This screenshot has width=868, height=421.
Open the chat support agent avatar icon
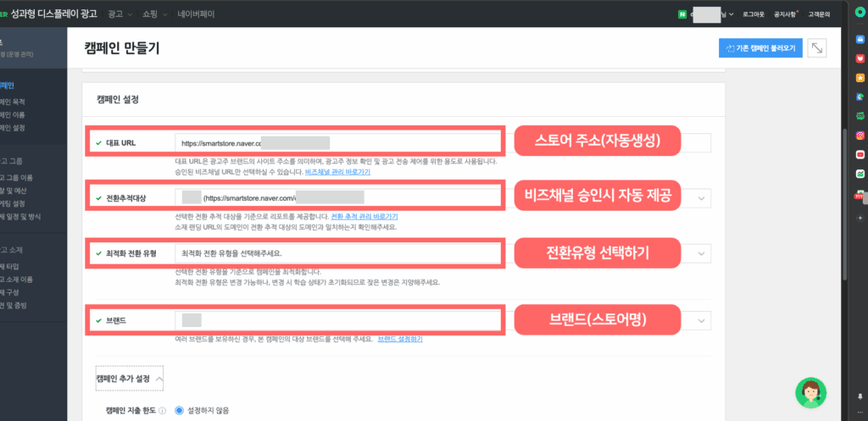pos(811,393)
